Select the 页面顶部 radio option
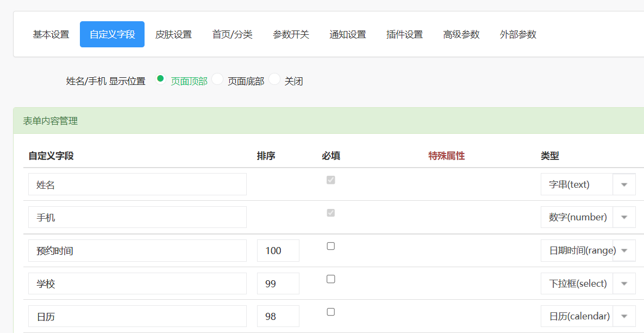Image resolution: width=644 pixels, height=333 pixels. [160, 79]
